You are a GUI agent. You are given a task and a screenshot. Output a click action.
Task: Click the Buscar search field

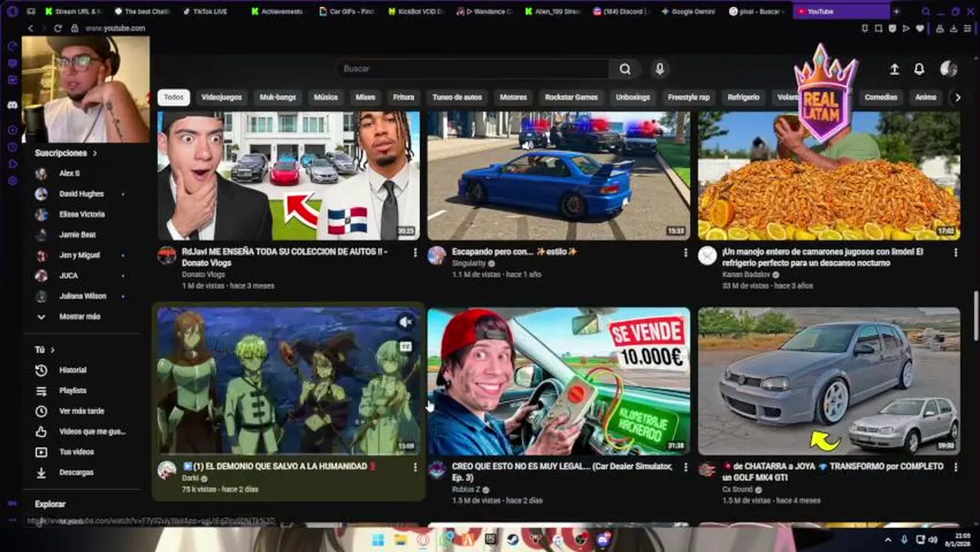click(473, 69)
